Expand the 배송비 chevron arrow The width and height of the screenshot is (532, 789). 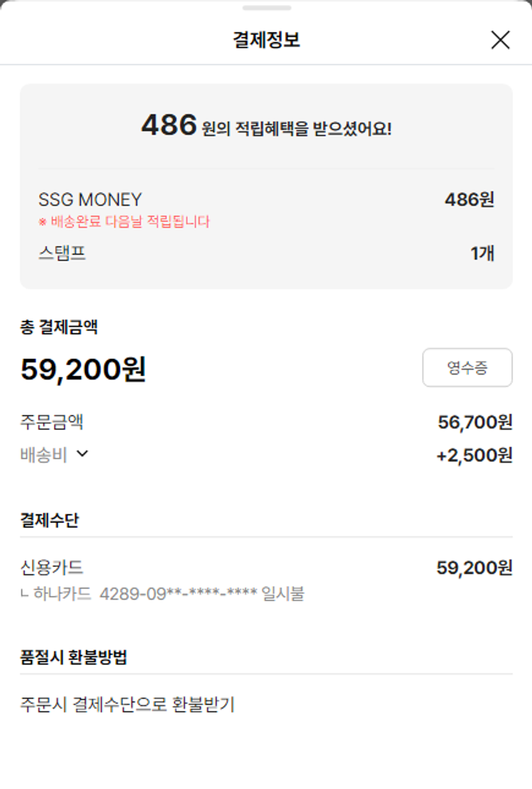pos(82,454)
